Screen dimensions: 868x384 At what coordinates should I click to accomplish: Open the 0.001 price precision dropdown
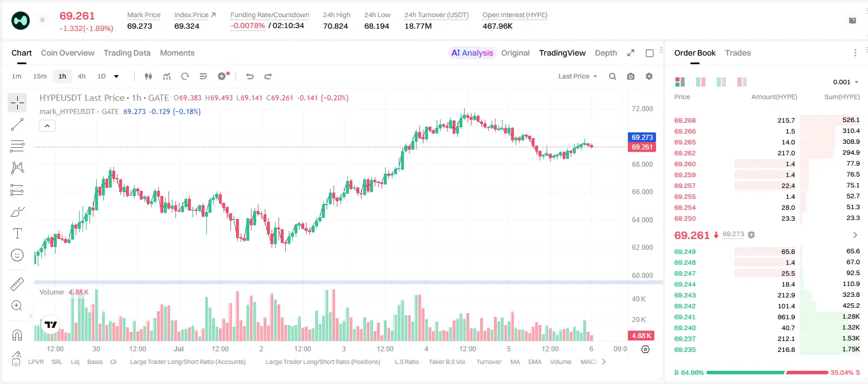point(846,82)
